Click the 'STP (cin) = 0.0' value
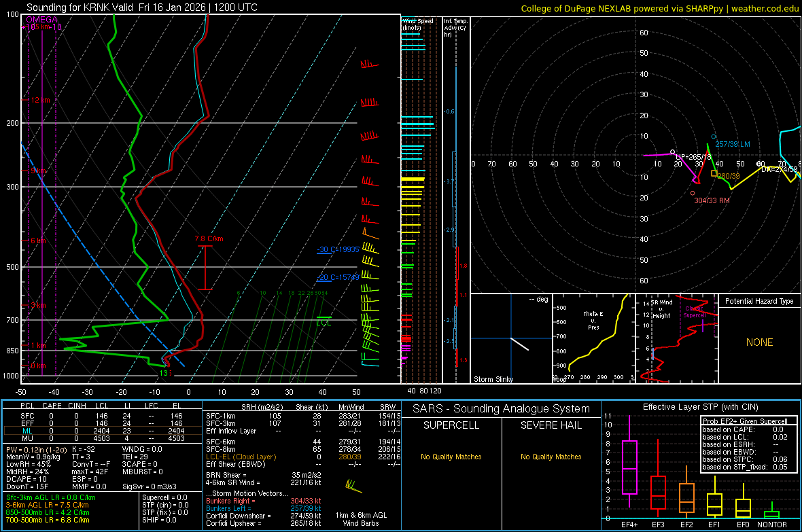Image resolution: width=802 pixels, height=532 pixels. pos(165,505)
